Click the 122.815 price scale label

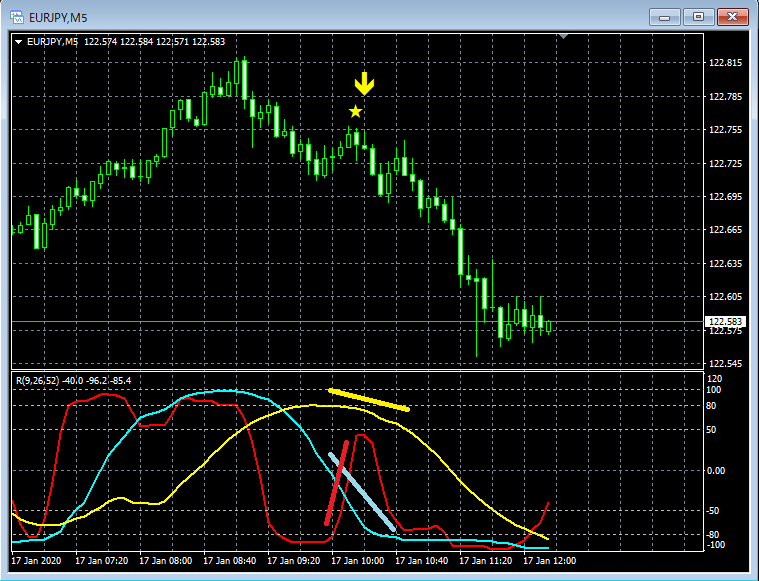coord(725,62)
